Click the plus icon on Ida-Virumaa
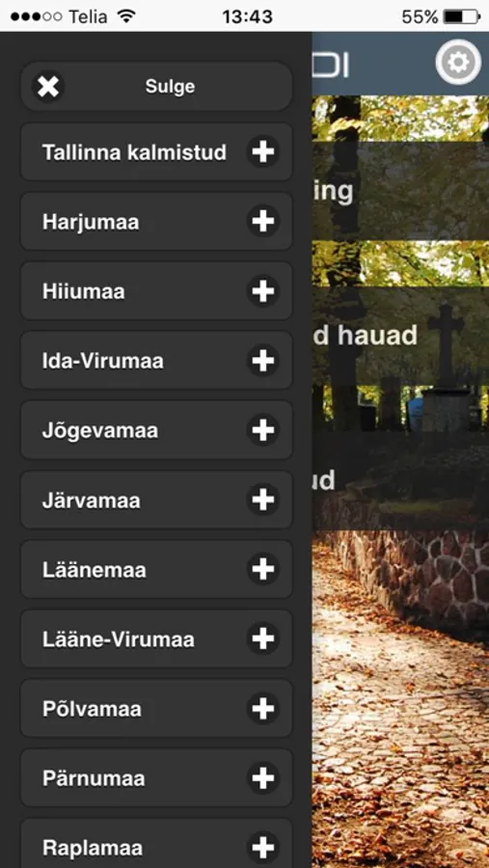The height and width of the screenshot is (868, 489). (x=263, y=361)
